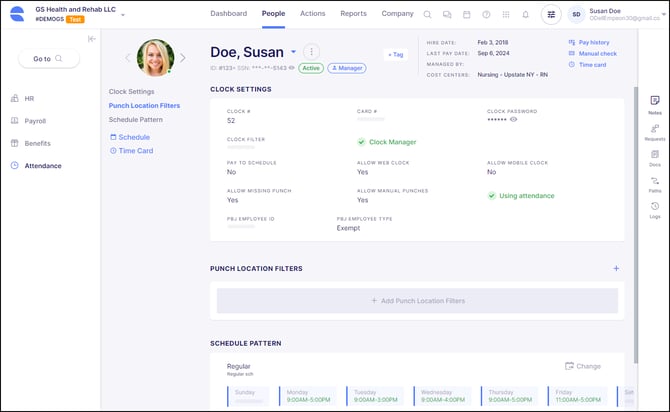
Task: Click the + Tag button
Action: tap(396, 55)
